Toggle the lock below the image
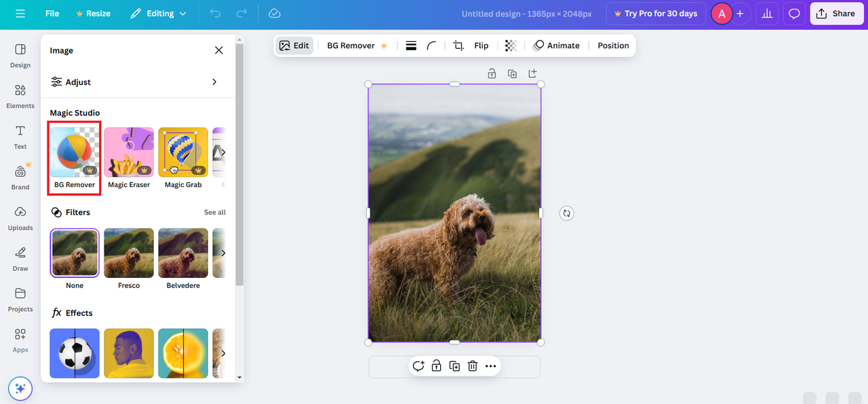The height and width of the screenshot is (404, 868). tap(436, 365)
